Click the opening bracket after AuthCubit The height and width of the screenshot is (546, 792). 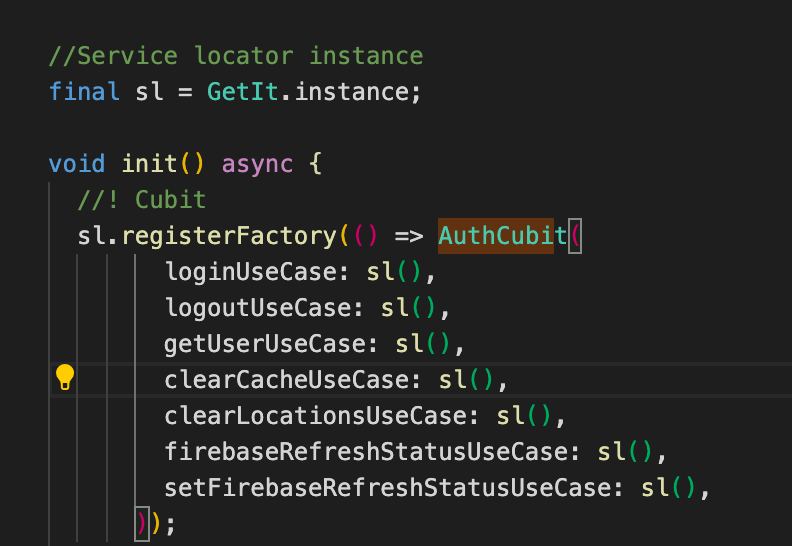(x=575, y=236)
